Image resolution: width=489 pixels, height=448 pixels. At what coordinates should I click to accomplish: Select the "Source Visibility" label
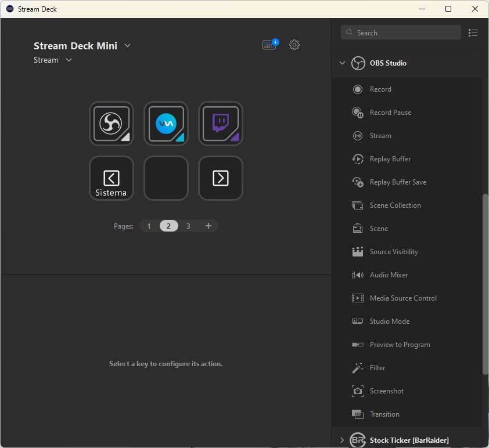coord(394,252)
